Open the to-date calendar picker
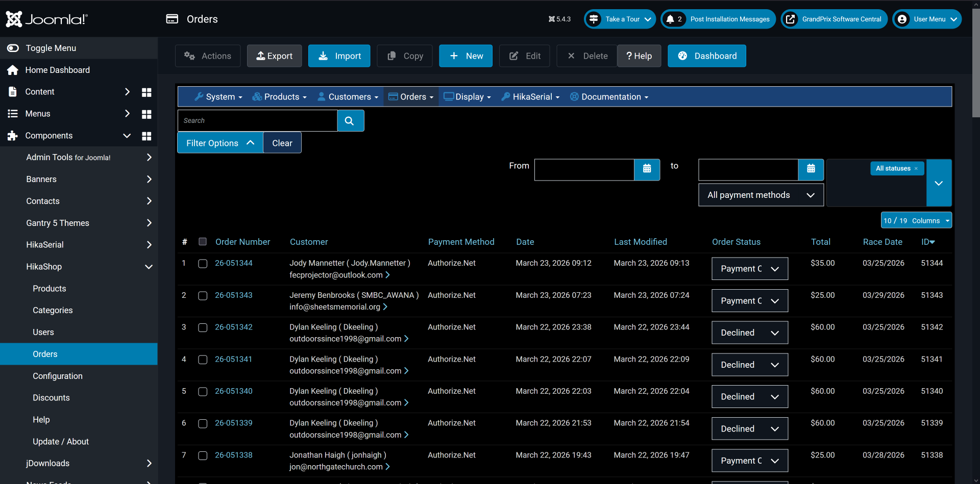Image resolution: width=980 pixels, height=484 pixels. [x=811, y=169]
